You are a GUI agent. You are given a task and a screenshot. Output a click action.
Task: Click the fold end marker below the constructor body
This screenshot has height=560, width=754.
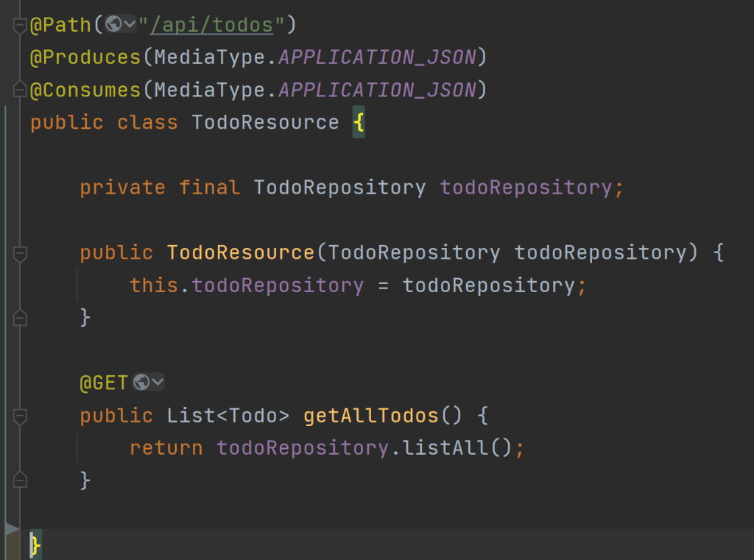20,318
